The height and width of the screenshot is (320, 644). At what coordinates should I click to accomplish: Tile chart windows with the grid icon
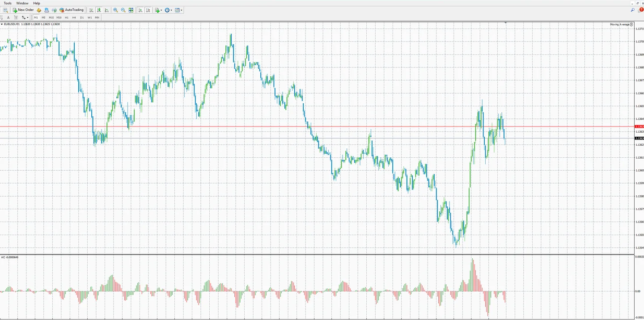click(131, 10)
